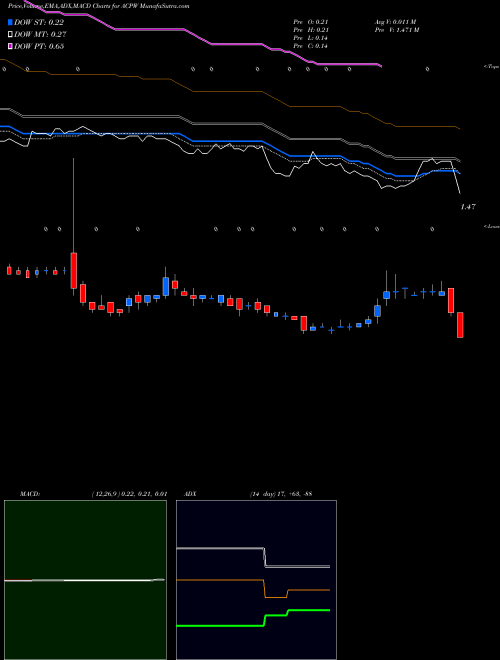Click the blue DOW ST legend swatch
The width and height of the screenshot is (500, 660).
click(x=10, y=22)
